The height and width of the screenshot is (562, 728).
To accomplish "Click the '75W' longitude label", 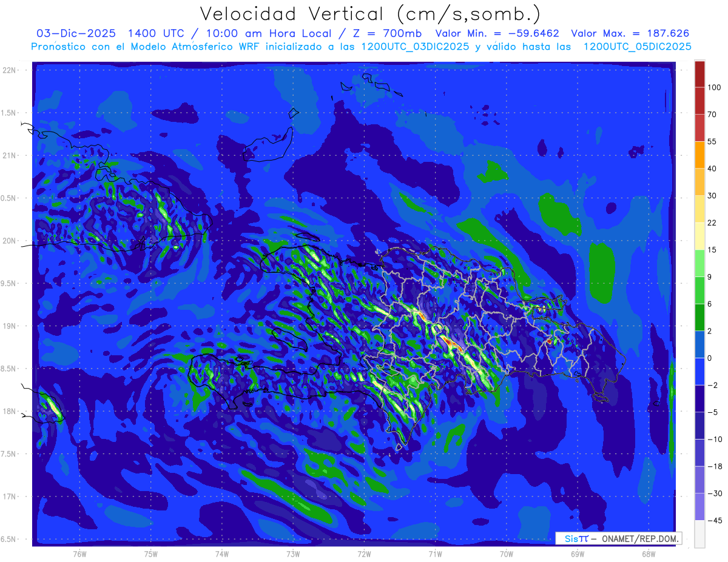I will 151,554.
